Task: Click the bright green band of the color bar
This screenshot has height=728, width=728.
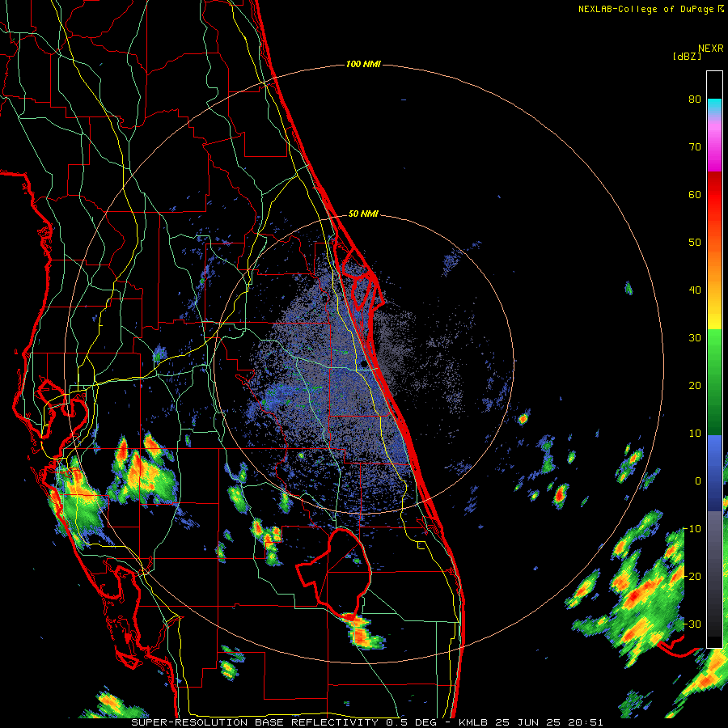Action: click(x=714, y=348)
